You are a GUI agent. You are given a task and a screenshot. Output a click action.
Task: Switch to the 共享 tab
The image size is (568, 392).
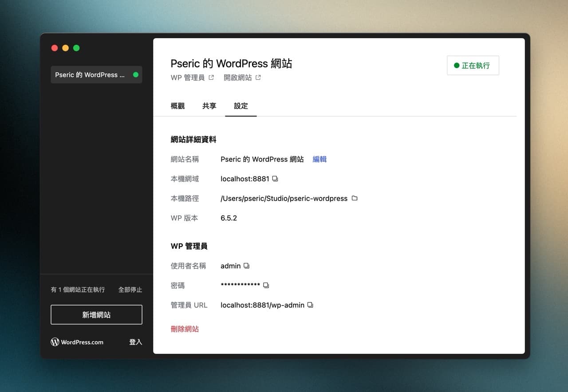(209, 106)
